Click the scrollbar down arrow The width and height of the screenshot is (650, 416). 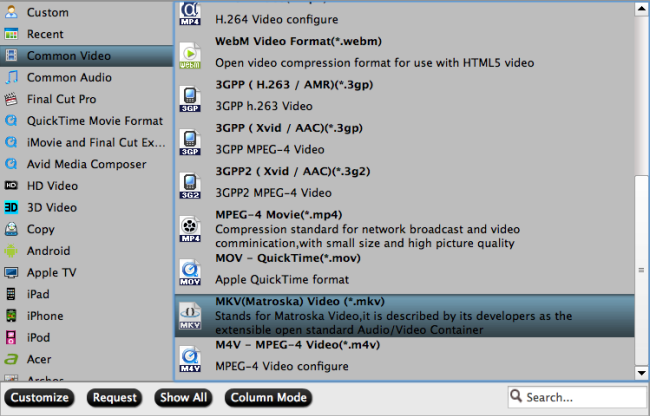coord(641,372)
